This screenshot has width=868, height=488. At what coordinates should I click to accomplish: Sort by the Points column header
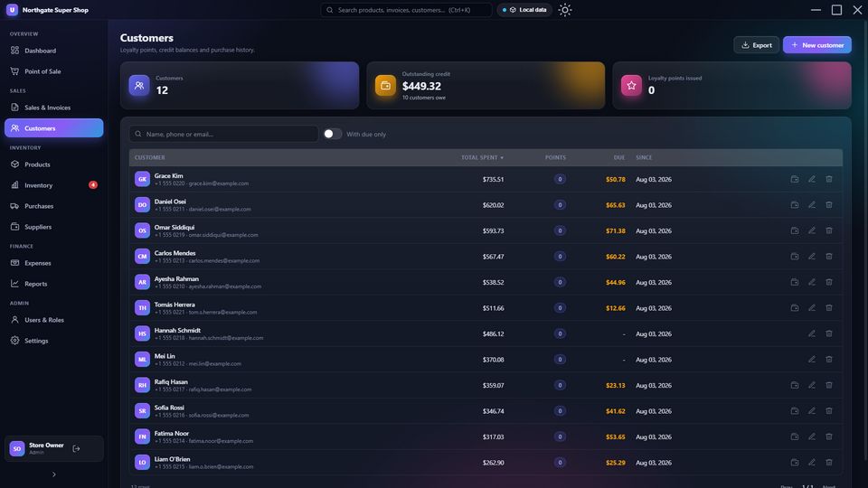point(555,157)
